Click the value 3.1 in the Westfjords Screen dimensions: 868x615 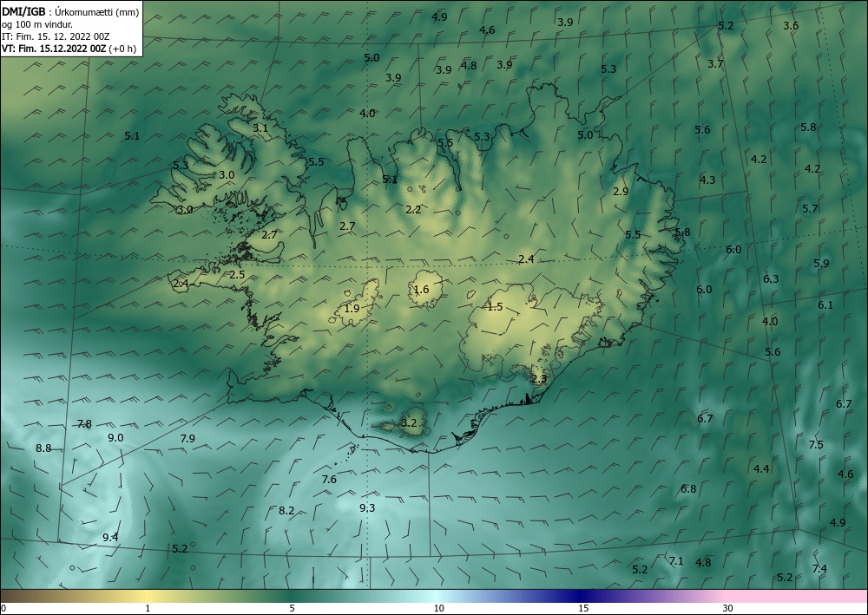point(260,128)
